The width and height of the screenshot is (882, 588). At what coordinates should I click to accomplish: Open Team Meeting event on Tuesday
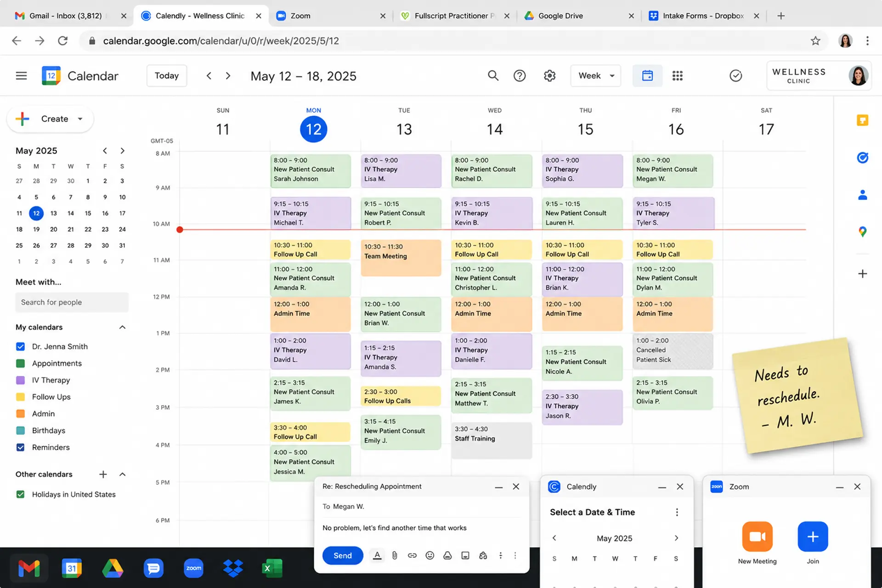click(401, 258)
